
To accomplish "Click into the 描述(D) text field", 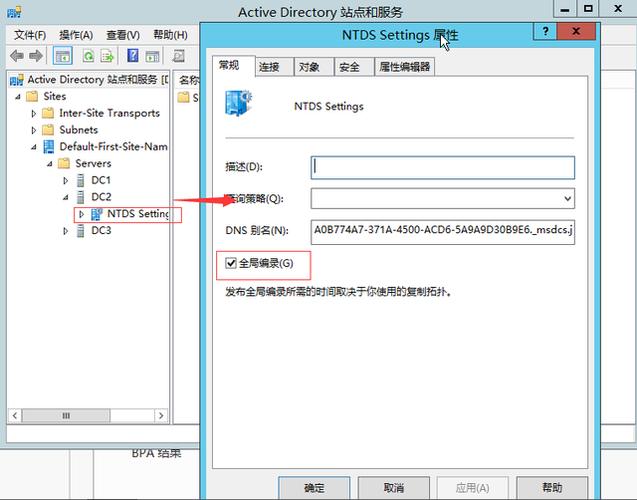I will click(x=442, y=167).
